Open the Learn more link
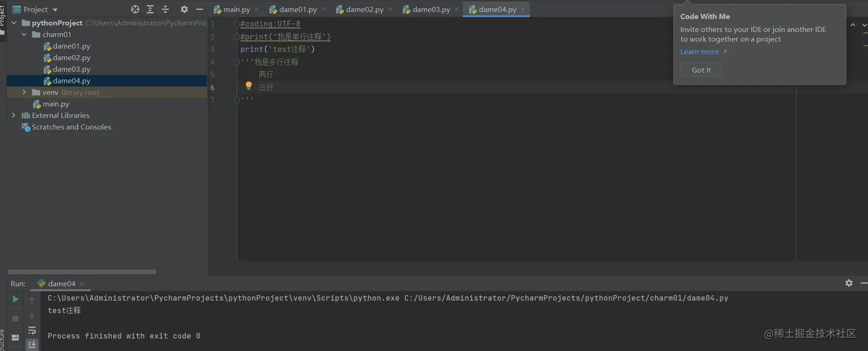 pos(699,52)
